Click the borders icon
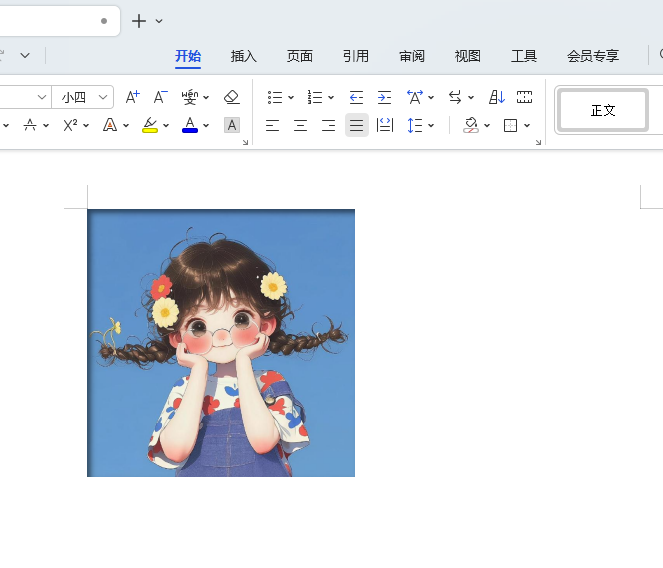This screenshot has height=568, width=663. coord(510,125)
